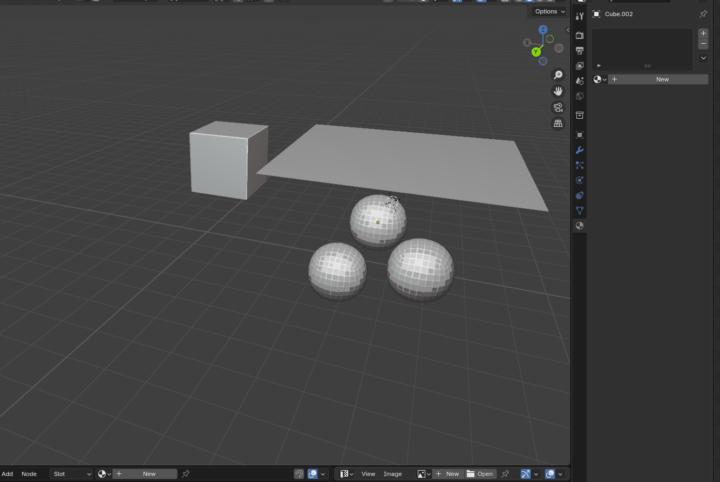This screenshot has height=482, width=720.
Task: Select the bottom-right sphere
Action: [x=420, y=268]
